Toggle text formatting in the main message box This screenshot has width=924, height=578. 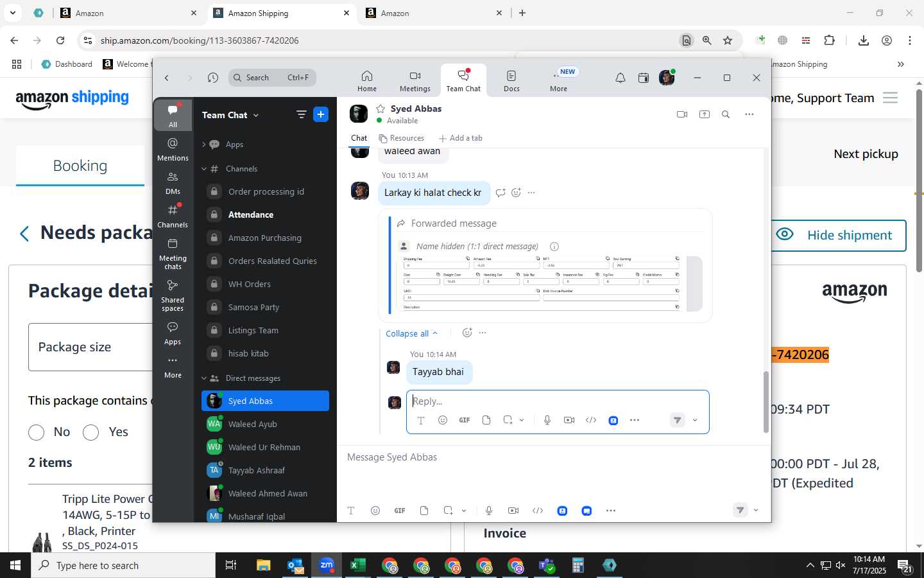click(351, 511)
